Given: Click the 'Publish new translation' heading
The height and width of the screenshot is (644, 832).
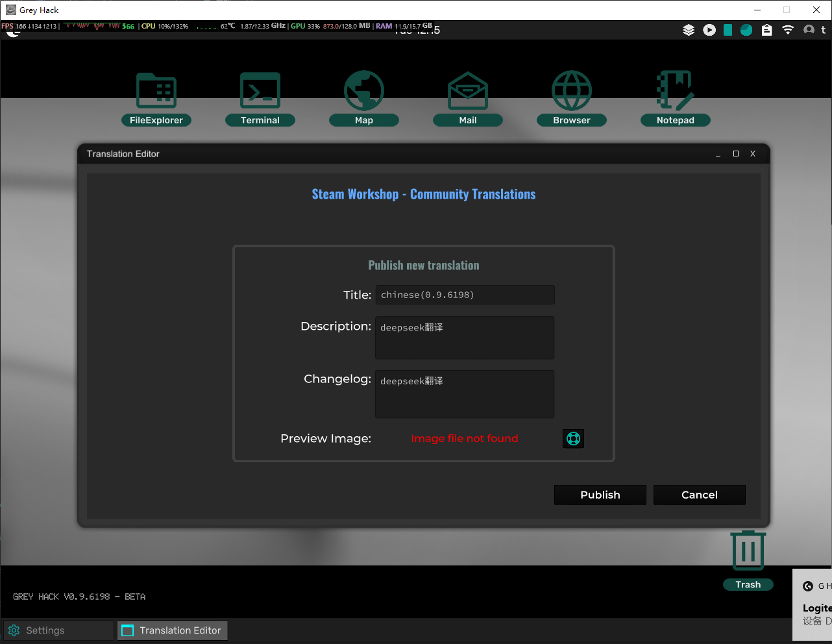Looking at the screenshot, I should [424, 266].
